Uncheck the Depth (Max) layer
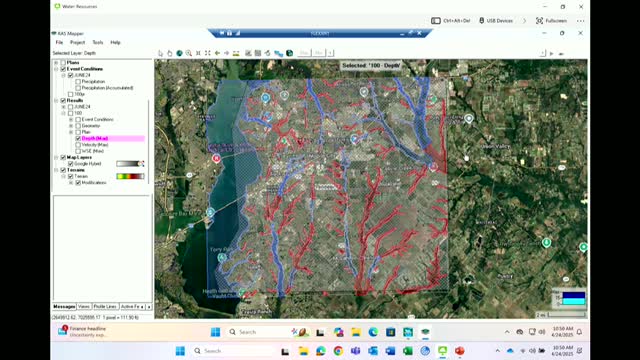This screenshot has height=360, width=640. [x=78, y=138]
